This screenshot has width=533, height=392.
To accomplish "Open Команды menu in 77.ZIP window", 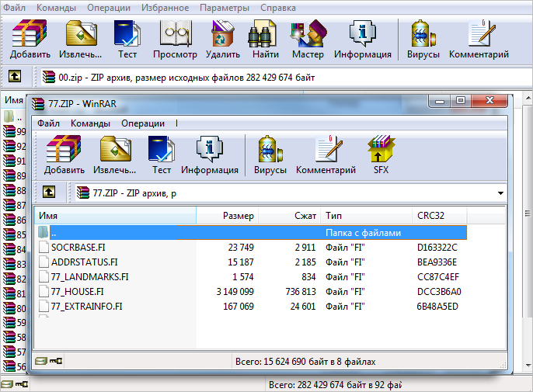I will 90,123.
